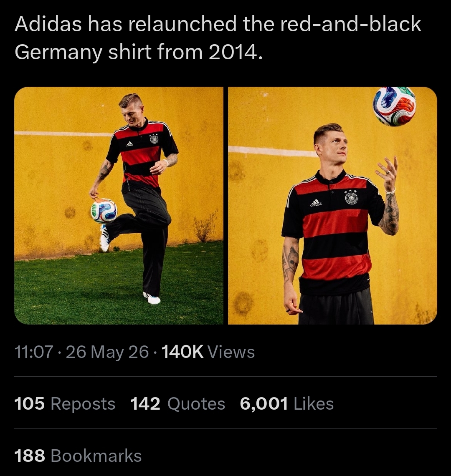This screenshot has height=476, width=451.
Task: Click the DFB crest on left photo shirt
Action: click(154, 139)
